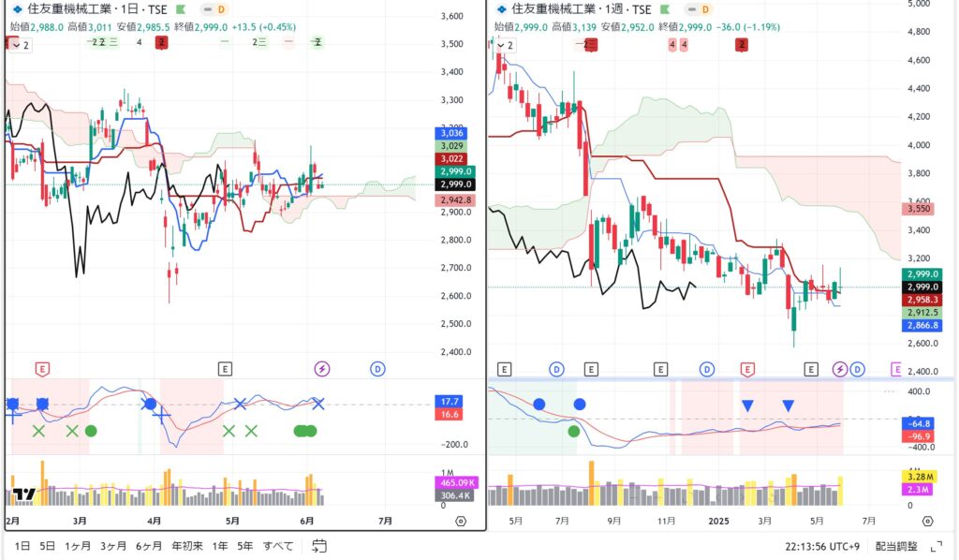Select the 5年 time range
Screen dimensions: 959x560
click(244, 546)
